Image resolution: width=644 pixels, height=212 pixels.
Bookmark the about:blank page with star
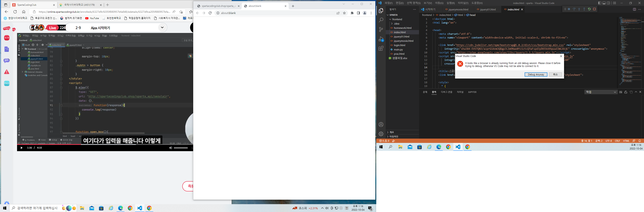[x=345, y=13]
